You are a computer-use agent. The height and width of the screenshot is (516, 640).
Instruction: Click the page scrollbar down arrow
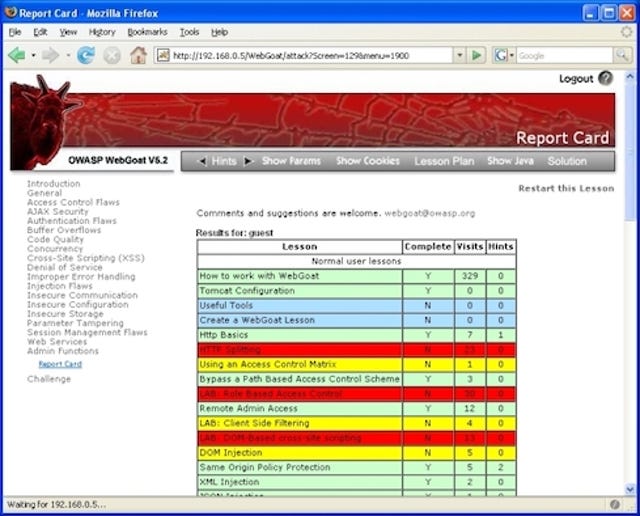point(630,489)
